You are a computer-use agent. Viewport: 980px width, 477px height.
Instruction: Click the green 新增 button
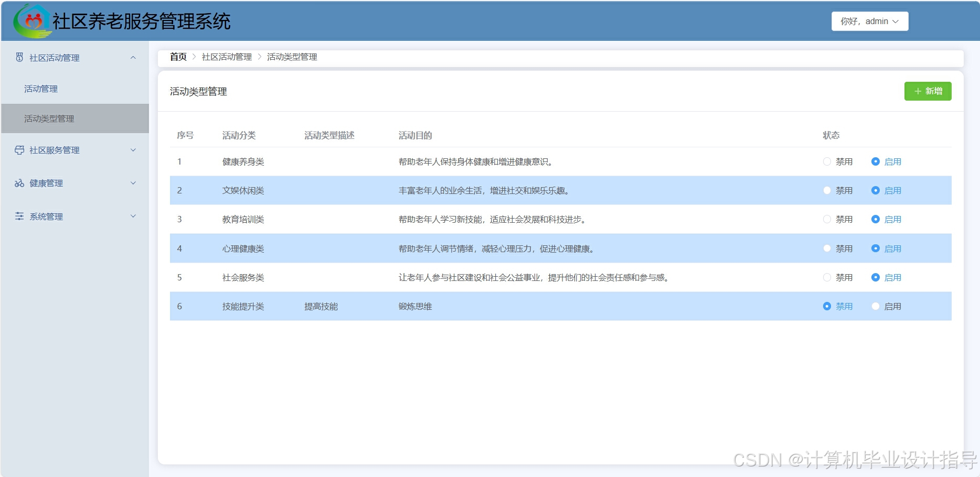click(x=928, y=91)
